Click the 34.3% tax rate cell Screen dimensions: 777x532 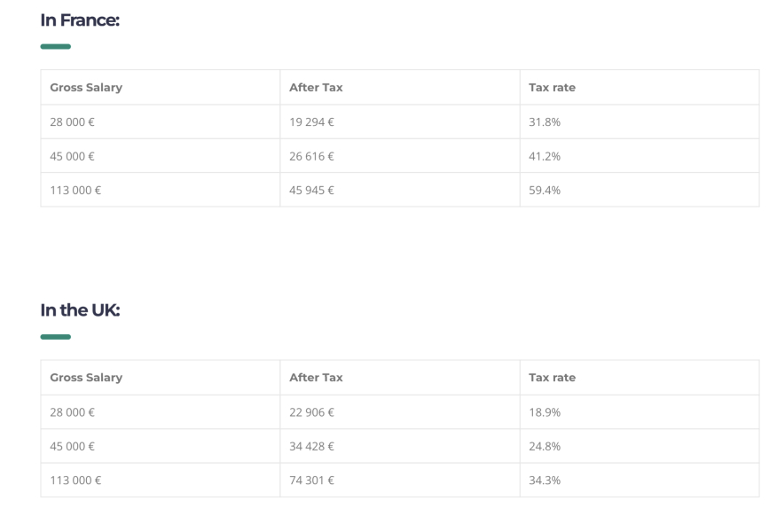coord(545,480)
